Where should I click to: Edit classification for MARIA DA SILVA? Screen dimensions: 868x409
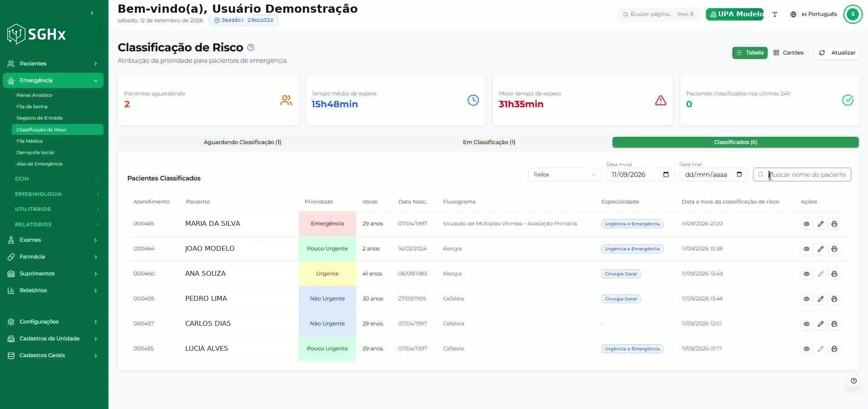tap(820, 224)
